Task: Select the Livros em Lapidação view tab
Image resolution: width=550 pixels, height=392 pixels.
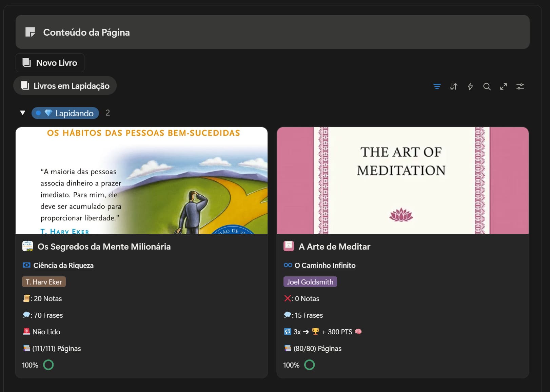Action: 65,86
